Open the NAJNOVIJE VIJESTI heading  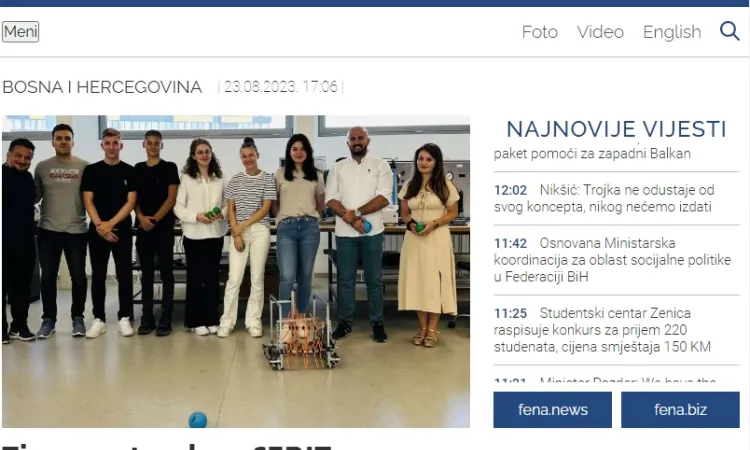pyautogui.click(x=616, y=129)
